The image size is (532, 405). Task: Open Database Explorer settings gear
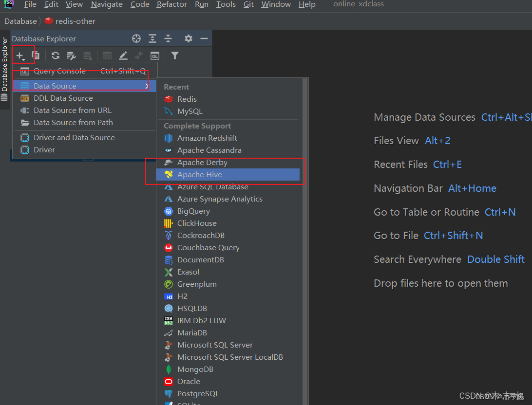[x=189, y=38]
